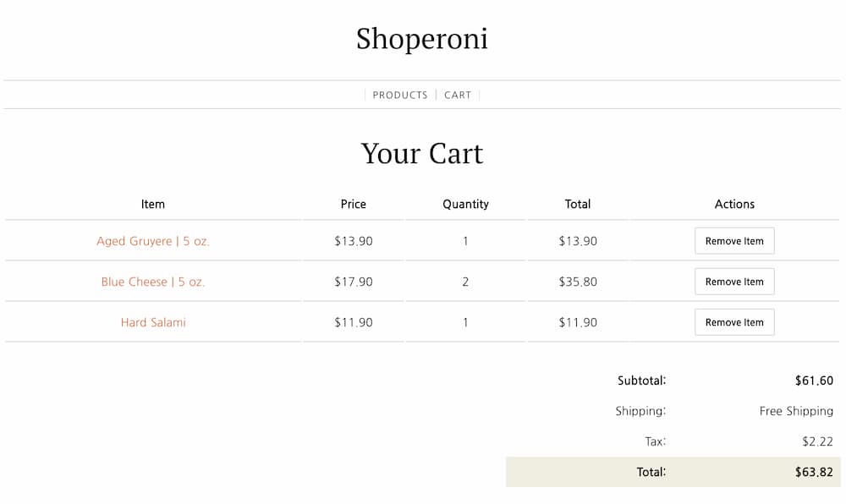Viewport: 846px width, 504px height.
Task: Click the Price column header
Action: click(353, 204)
